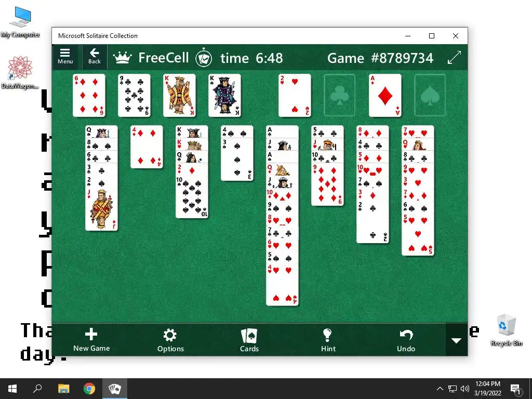
Task: Click the crown icon beside FreeCell
Action: tap(122, 58)
